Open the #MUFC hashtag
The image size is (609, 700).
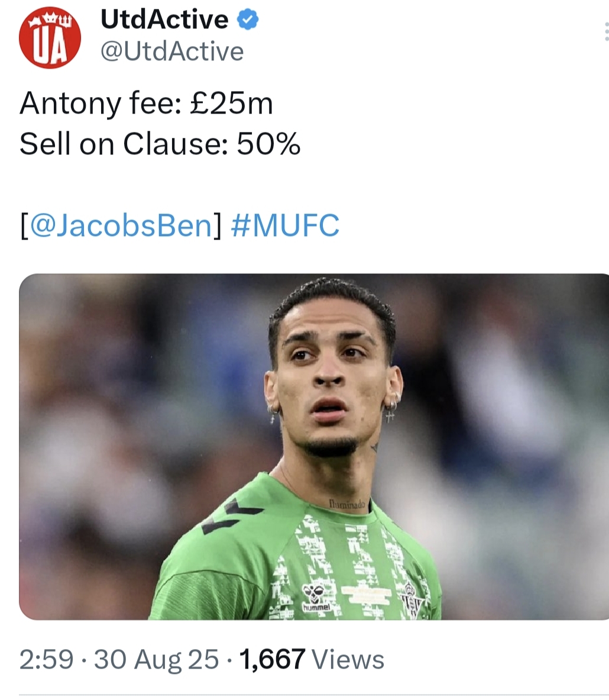click(285, 225)
